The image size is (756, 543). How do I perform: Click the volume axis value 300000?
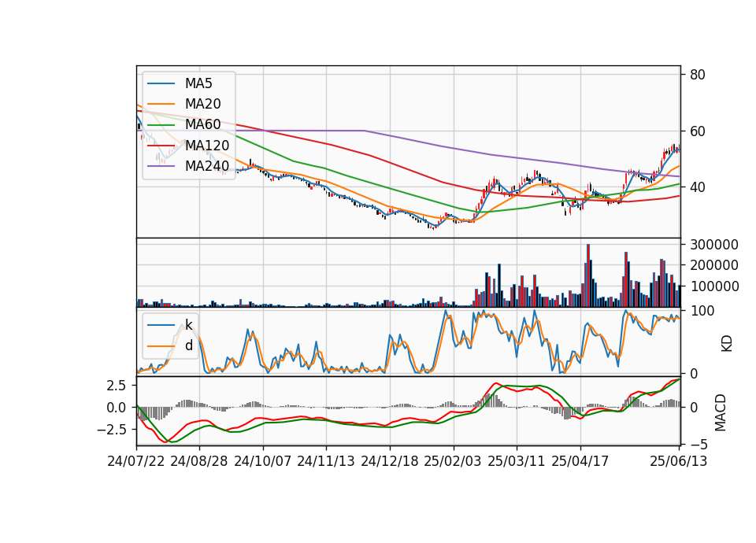click(714, 245)
